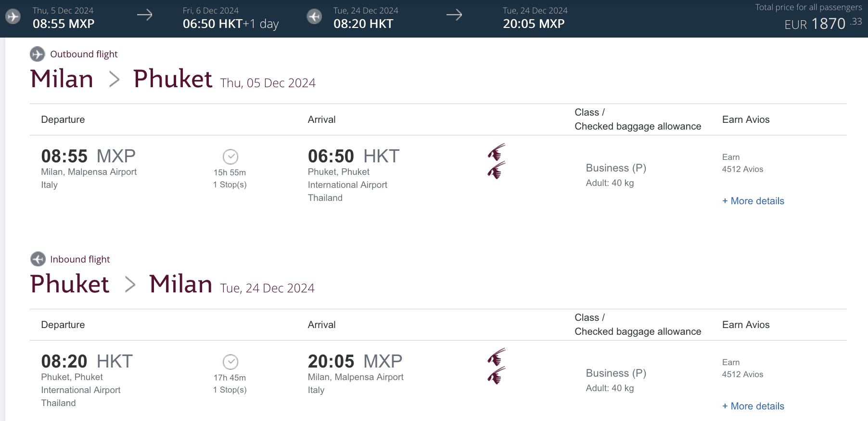Click the chevron between Phuket and Milan
Image resolution: width=868 pixels, height=421 pixels.
(x=130, y=284)
